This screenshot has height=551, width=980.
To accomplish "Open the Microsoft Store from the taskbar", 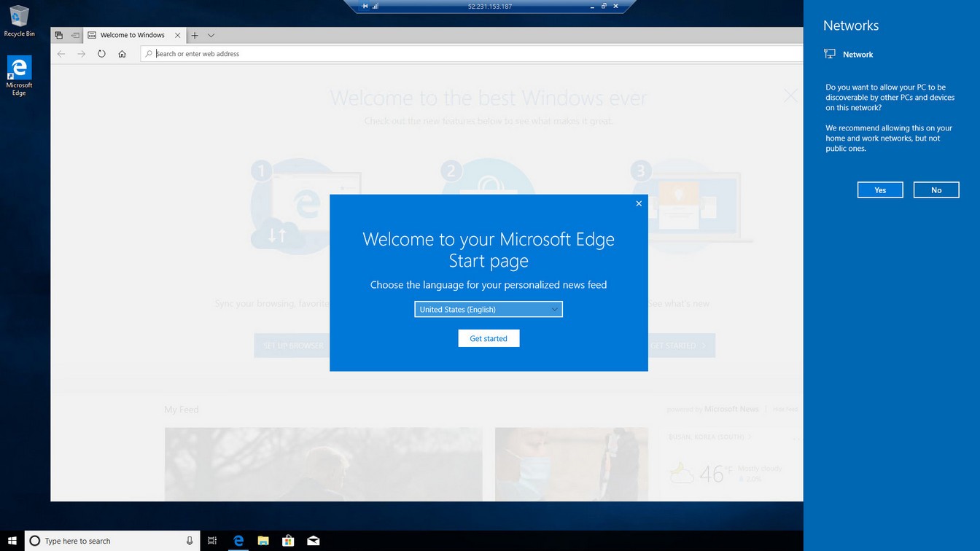I will 288,541.
